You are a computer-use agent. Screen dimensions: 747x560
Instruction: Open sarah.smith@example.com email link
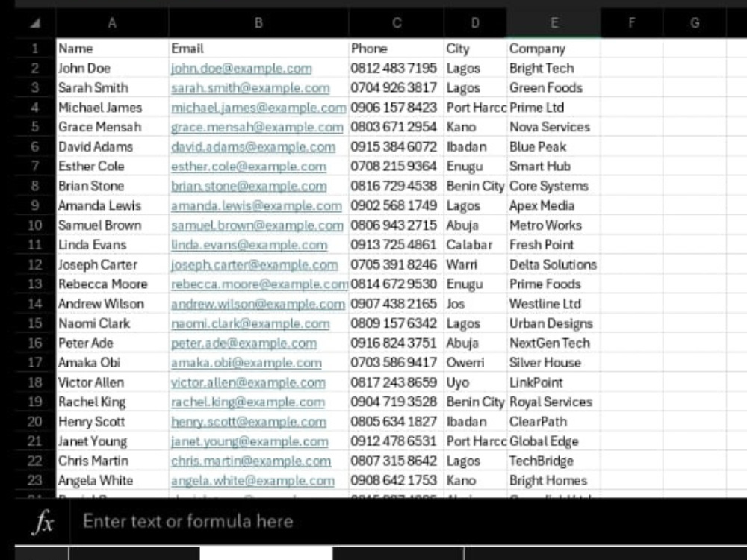click(250, 87)
